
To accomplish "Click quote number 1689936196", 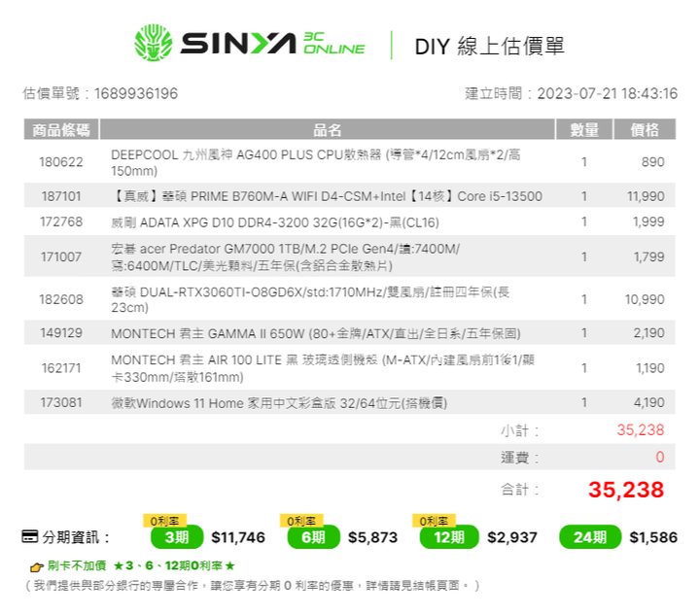I will point(136,93).
